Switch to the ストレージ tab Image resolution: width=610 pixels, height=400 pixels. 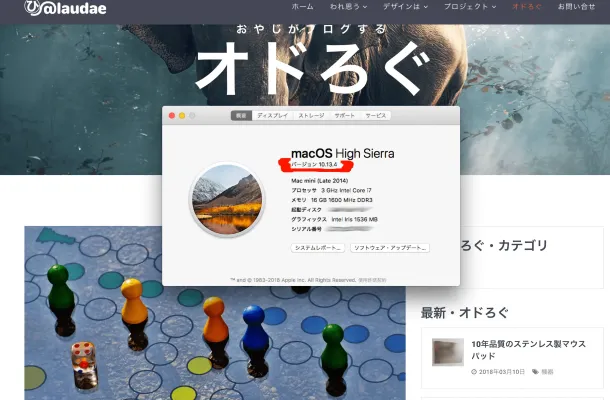pyautogui.click(x=311, y=116)
